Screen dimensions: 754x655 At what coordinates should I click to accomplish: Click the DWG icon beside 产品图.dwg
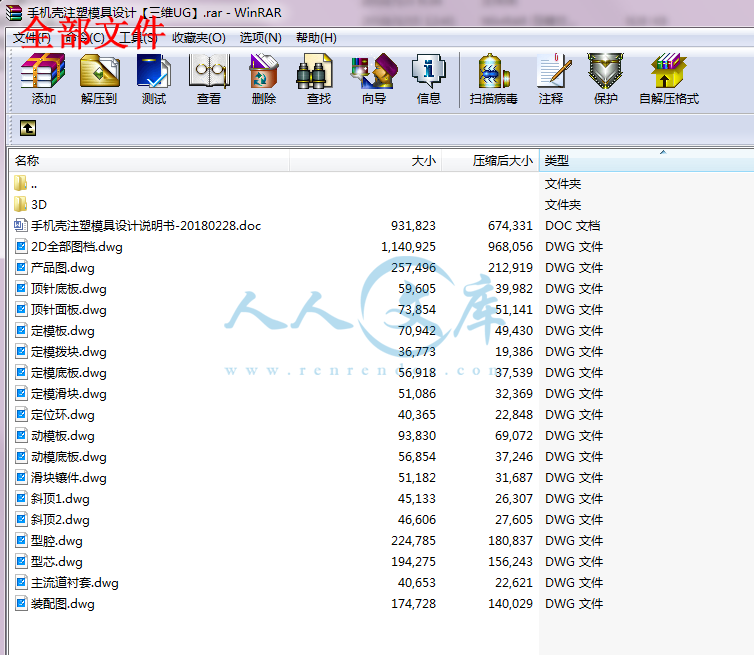21,267
